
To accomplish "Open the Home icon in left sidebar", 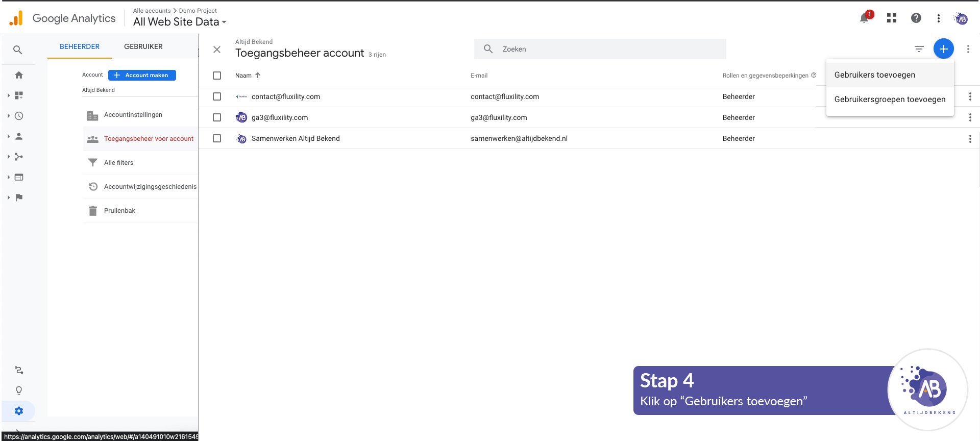I will click(19, 75).
